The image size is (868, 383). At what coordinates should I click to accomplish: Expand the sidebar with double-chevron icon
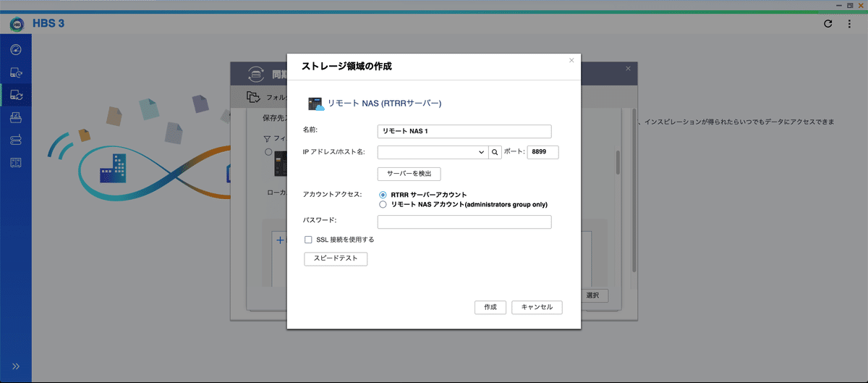16,366
